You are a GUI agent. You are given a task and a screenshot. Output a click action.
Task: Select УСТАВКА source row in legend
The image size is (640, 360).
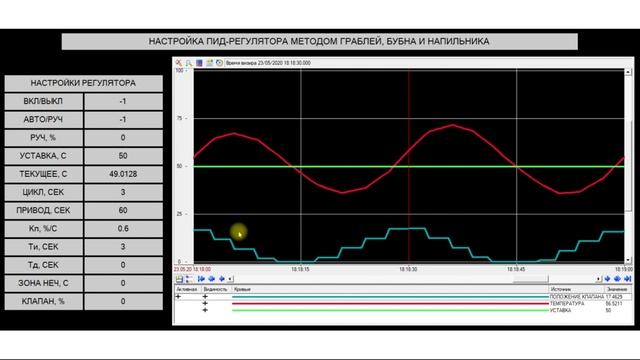click(x=560, y=310)
